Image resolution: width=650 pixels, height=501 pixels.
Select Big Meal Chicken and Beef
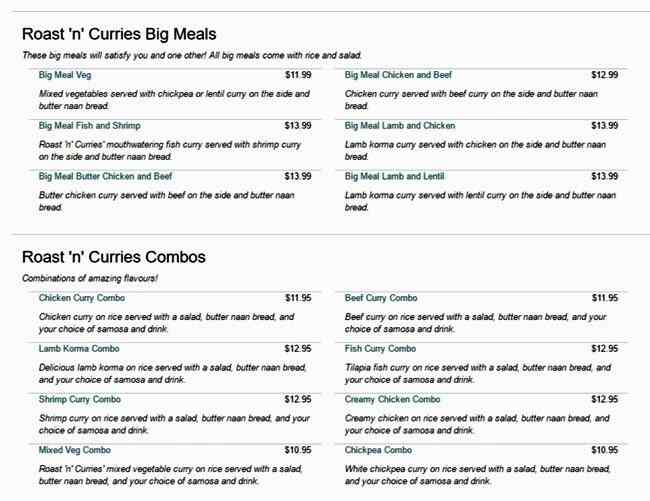pyautogui.click(x=398, y=75)
